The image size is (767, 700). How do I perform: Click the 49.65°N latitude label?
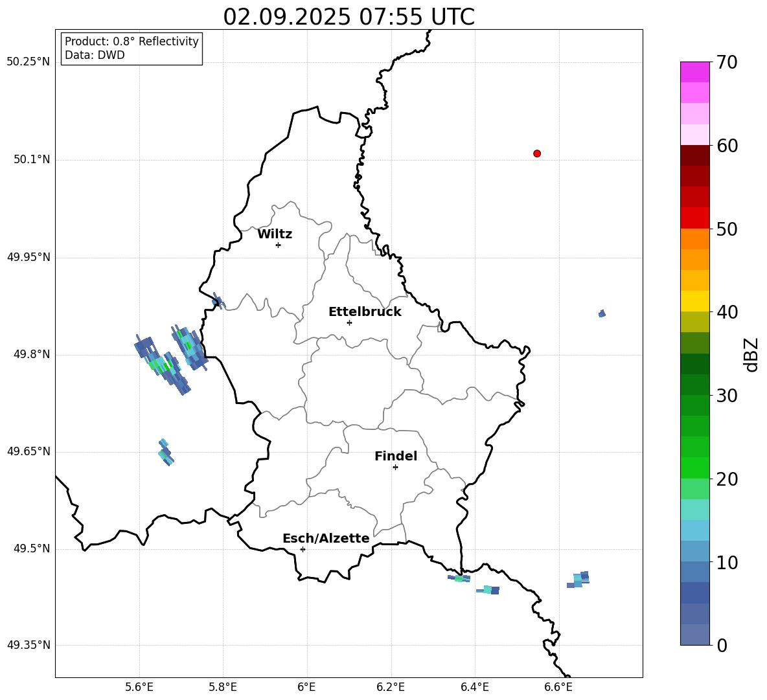(29, 451)
